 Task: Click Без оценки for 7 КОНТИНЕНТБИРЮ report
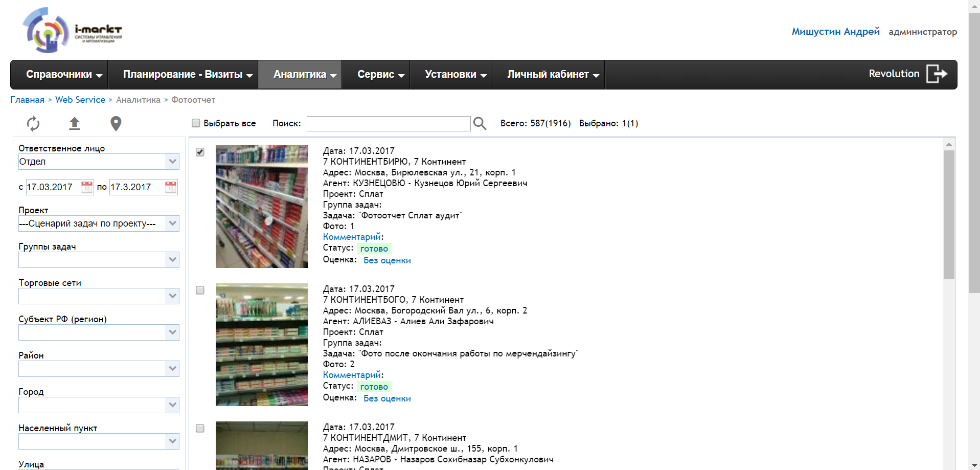coord(387,260)
